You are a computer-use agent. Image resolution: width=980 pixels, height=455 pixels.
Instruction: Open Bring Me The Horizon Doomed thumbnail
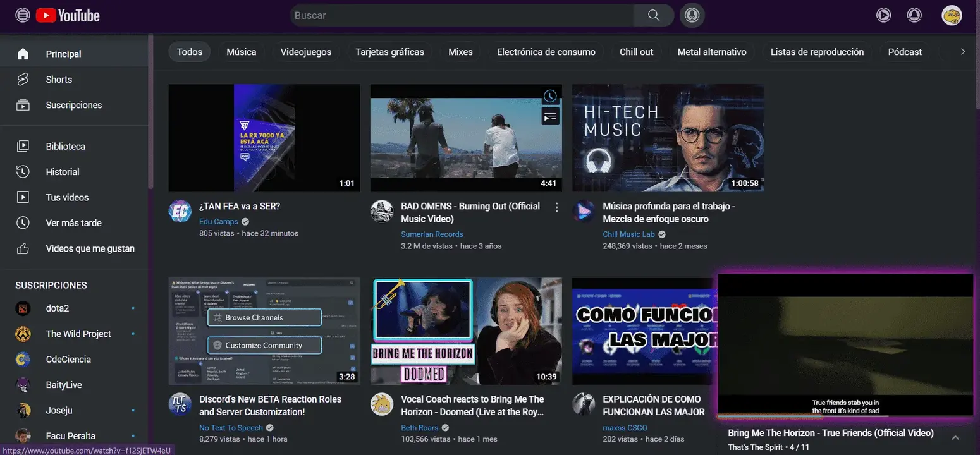[466, 331]
